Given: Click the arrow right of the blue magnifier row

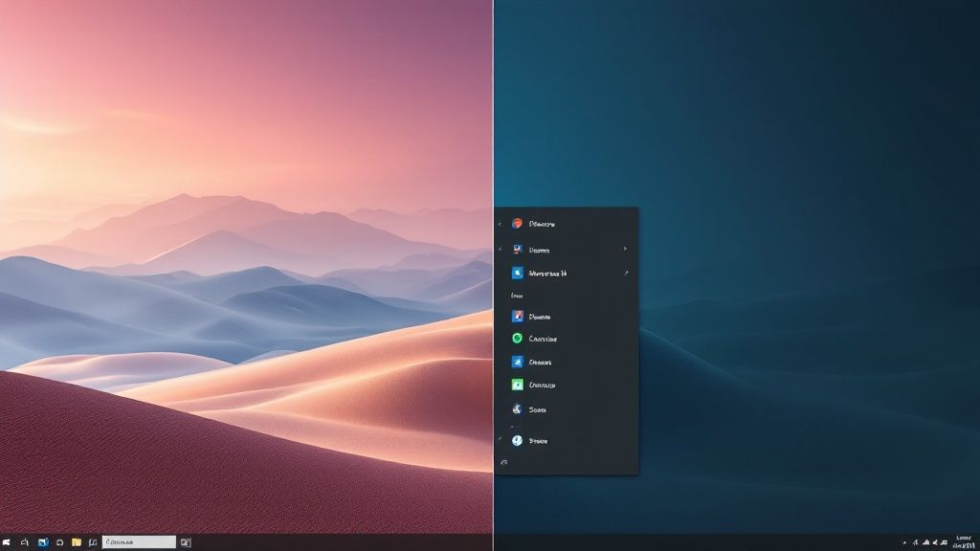Looking at the screenshot, I should pyautogui.click(x=626, y=273).
